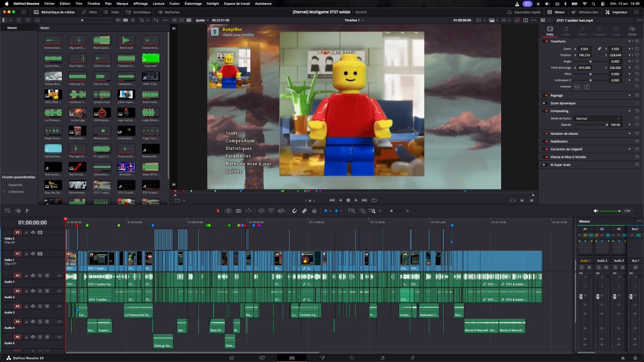Toggle loop playback
Viewport: 644px width, 362px height.
point(374,200)
